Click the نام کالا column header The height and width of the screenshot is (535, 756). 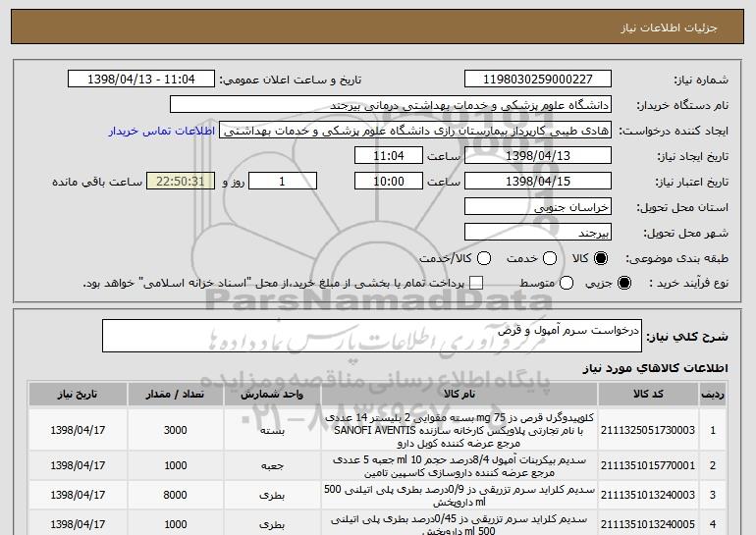tap(459, 395)
